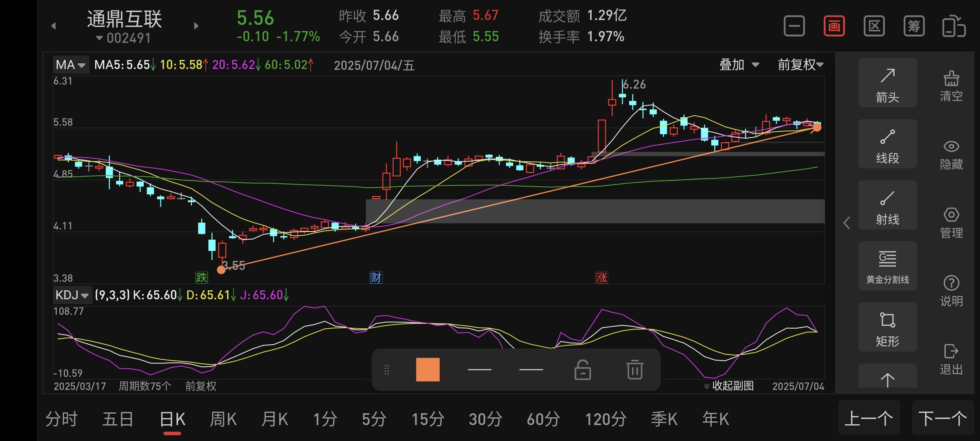Open the help 说明 icon

[951, 291]
